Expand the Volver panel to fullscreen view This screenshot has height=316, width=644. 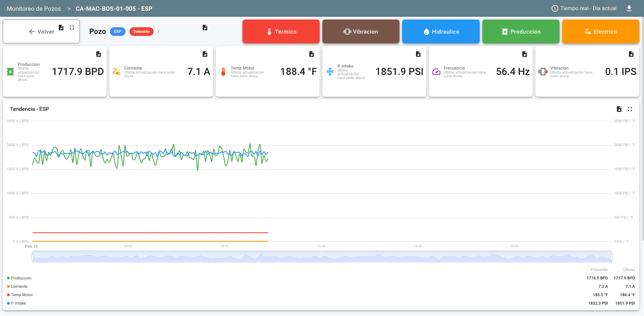(x=71, y=28)
